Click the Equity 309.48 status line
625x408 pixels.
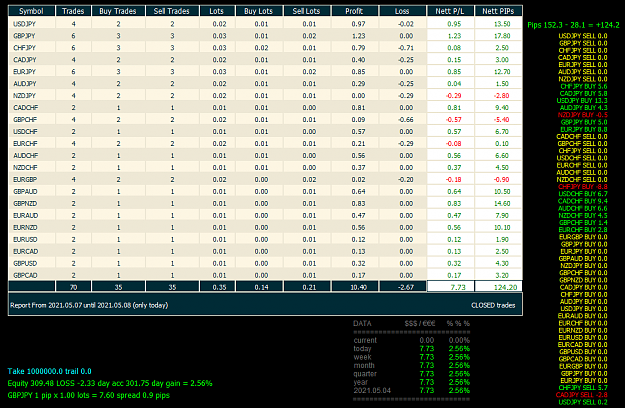click(x=110, y=383)
